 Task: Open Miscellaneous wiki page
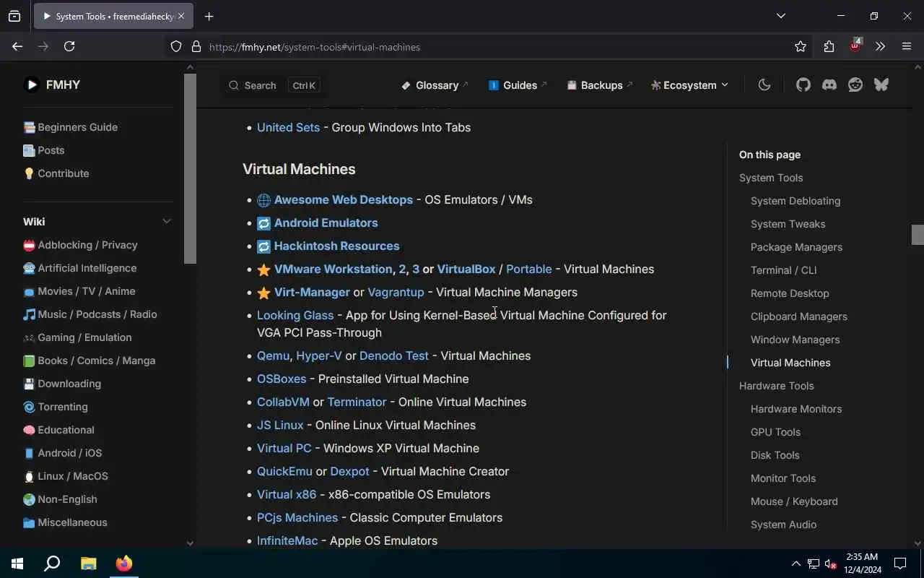[65, 522]
